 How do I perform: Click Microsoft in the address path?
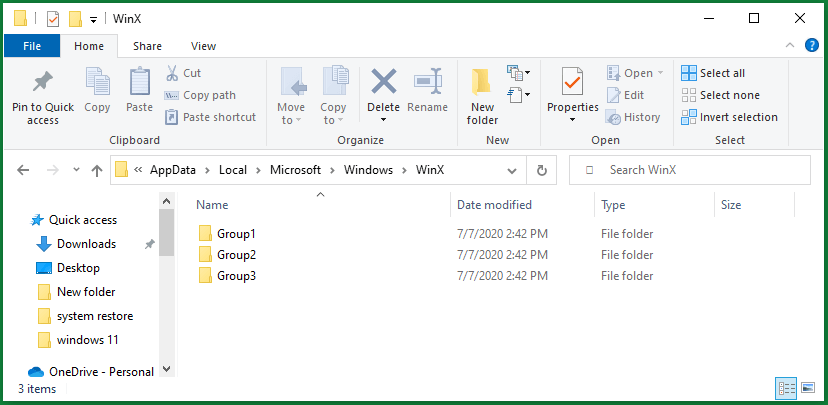(295, 170)
